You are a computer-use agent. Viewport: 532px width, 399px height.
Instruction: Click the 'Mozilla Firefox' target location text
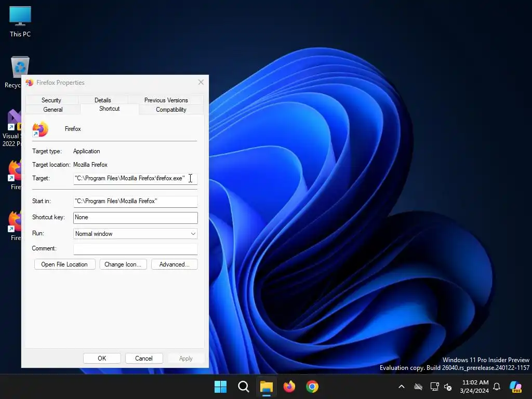(90, 165)
